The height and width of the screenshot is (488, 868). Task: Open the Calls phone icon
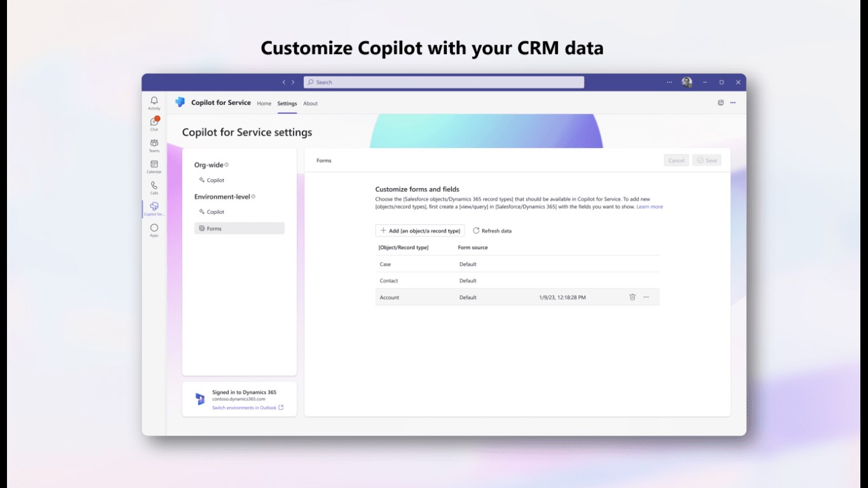point(154,187)
